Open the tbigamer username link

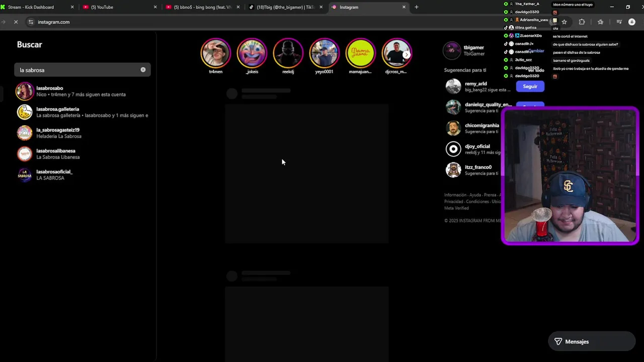pyautogui.click(x=474, y=48)
